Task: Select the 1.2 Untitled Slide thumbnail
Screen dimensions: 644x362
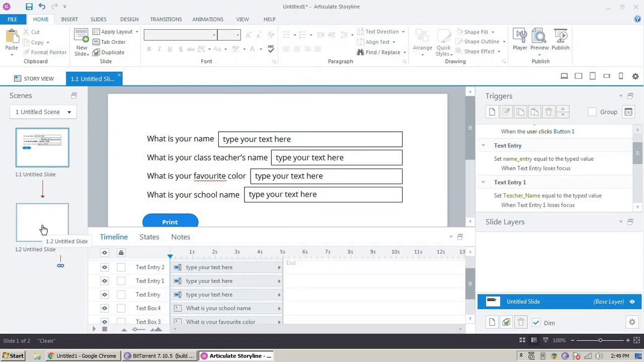Action: [x=42, y=222]
